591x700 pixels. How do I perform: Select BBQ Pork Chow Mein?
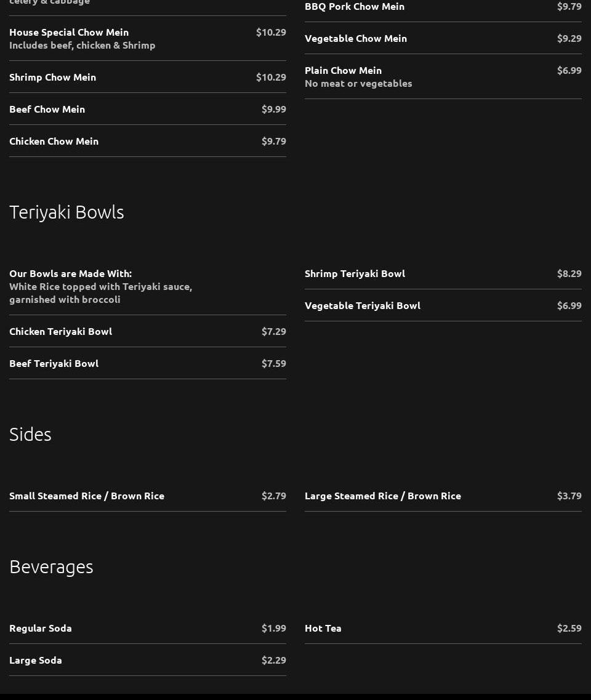click(x=355, y=6)
